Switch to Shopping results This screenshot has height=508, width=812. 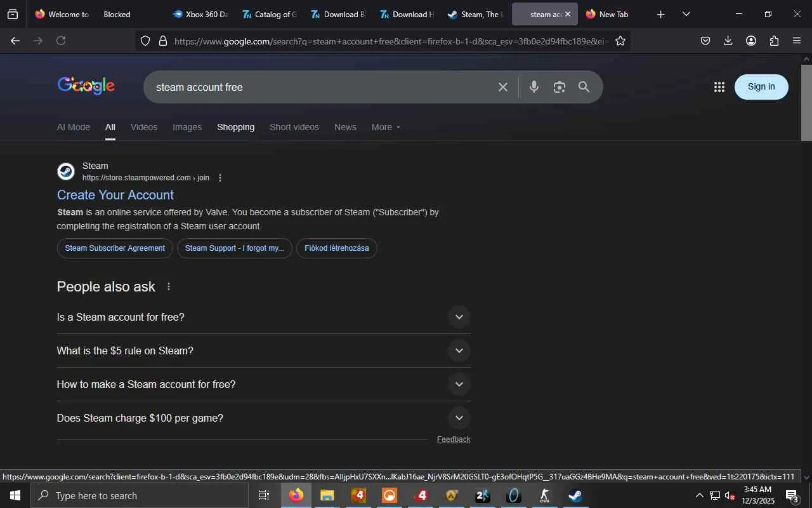[x=235, y=127]
